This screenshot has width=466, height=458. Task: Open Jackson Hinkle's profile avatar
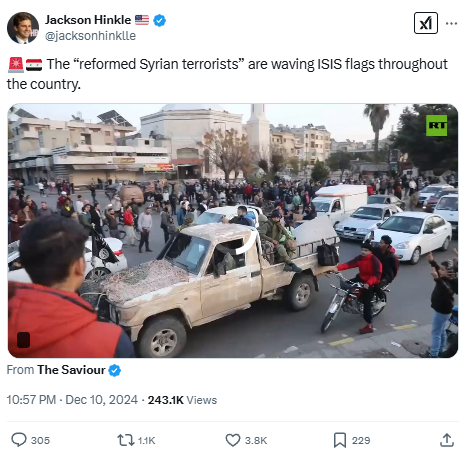[x=23, y=28]
